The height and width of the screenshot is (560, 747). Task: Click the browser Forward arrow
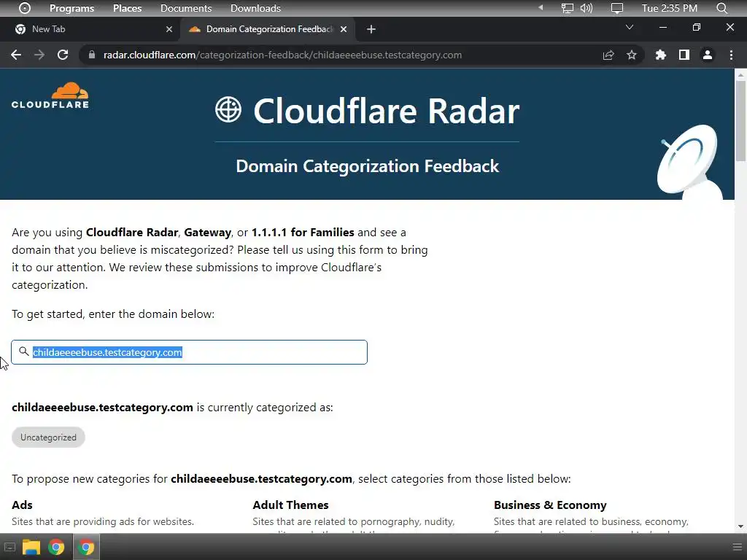[39, 55]
